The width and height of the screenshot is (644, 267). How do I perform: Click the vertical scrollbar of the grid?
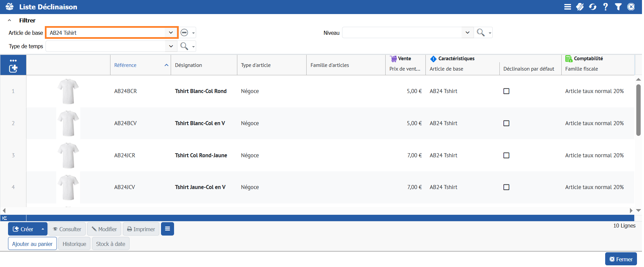tap(638, 110)
